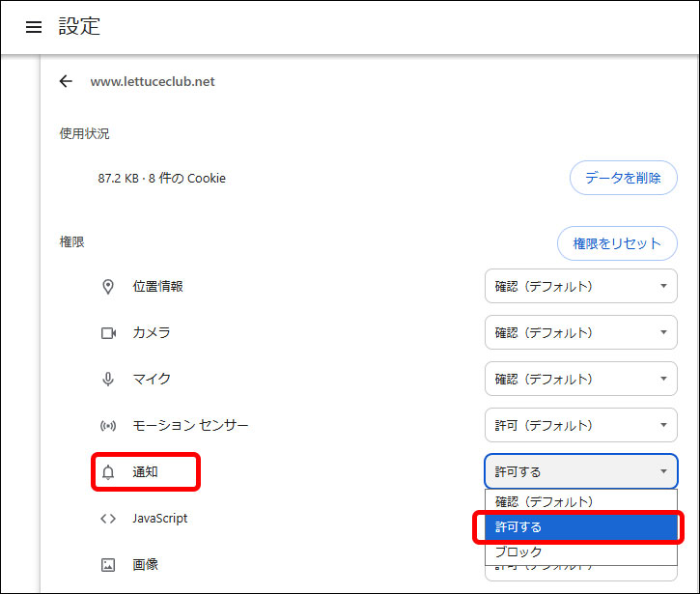
Task: Click the マイク label
Action: pyautogui.click(x=152, y=380)
